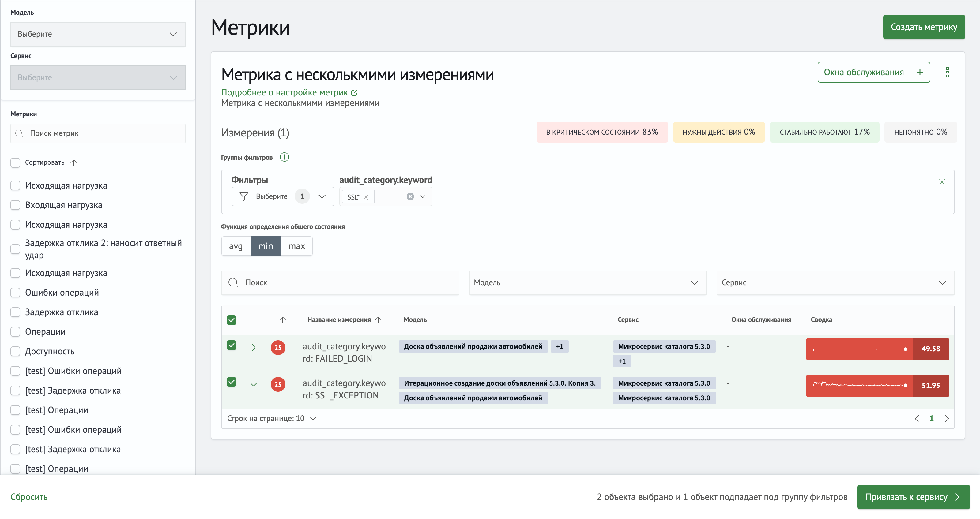980x519 pixels.
Task: Check the Доступность metric checkbox
Action: click(x=15, y=351)
